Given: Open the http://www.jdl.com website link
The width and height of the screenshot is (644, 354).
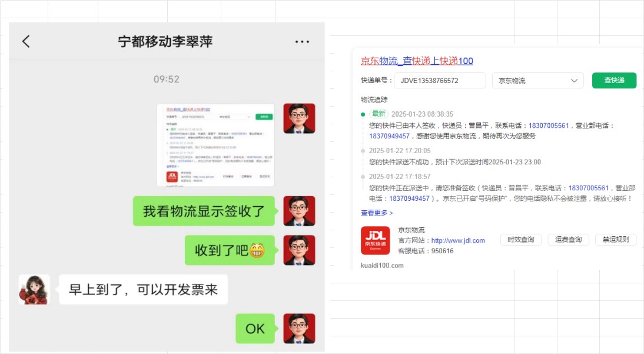Looking at the screenshot, I should pyautogui.click(x=458, y=240).
